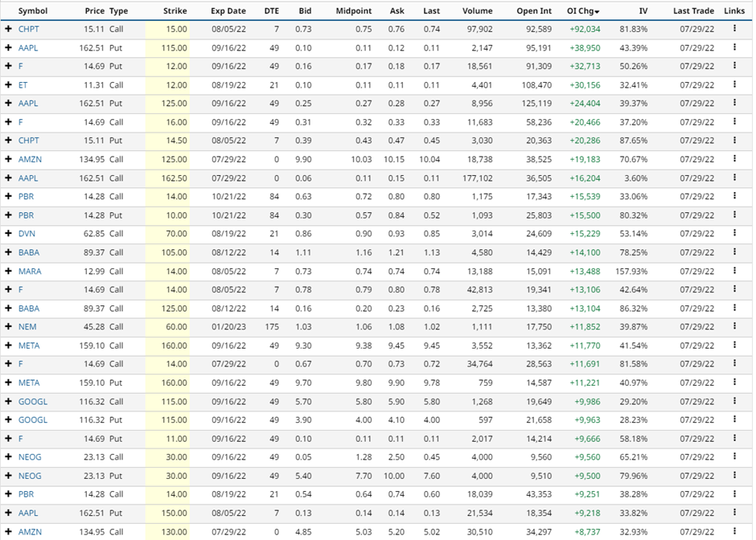
Task: Open AMZN symbol link in 130.00 Call row
Action: point(30,532)
